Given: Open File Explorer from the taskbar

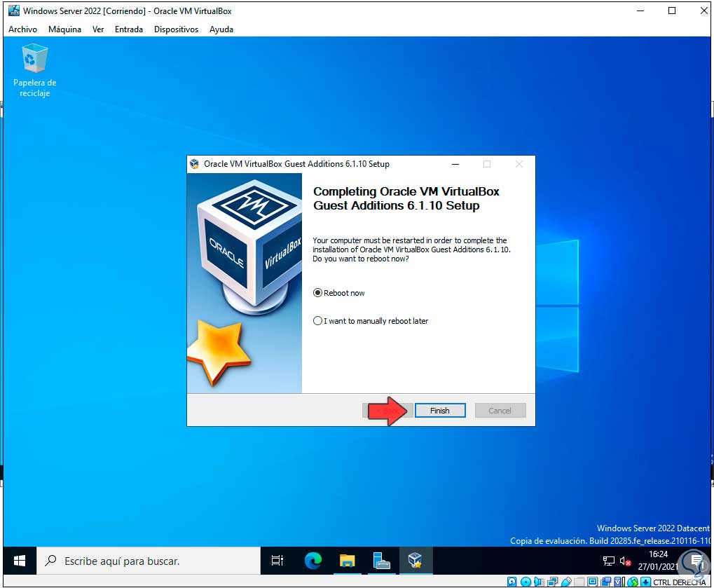Looking at the screenshot, I should (347, 561).
